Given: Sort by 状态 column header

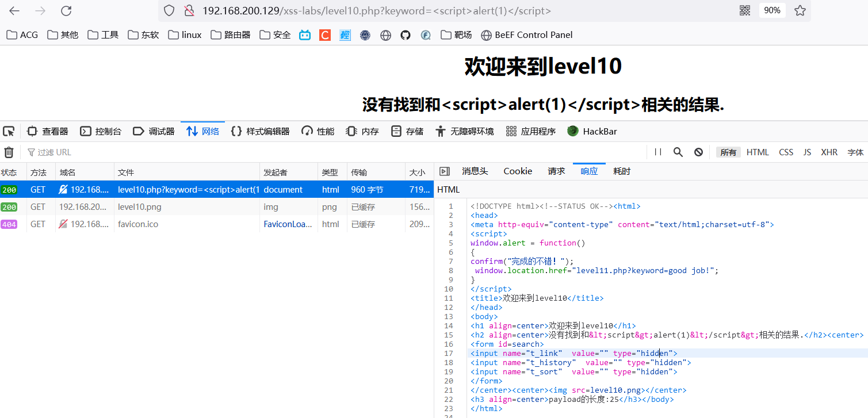Looking at the screenshot, I should coord(13,172).
